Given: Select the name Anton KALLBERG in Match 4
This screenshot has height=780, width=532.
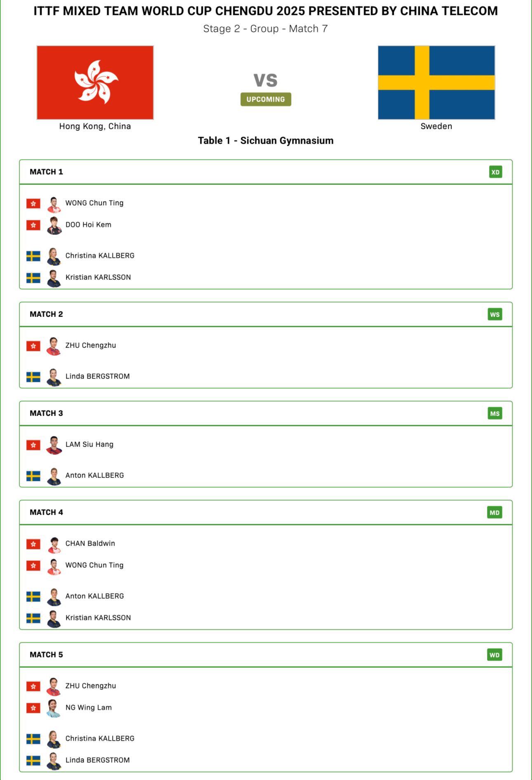Looking at the screenshot, I should (95, 596).
